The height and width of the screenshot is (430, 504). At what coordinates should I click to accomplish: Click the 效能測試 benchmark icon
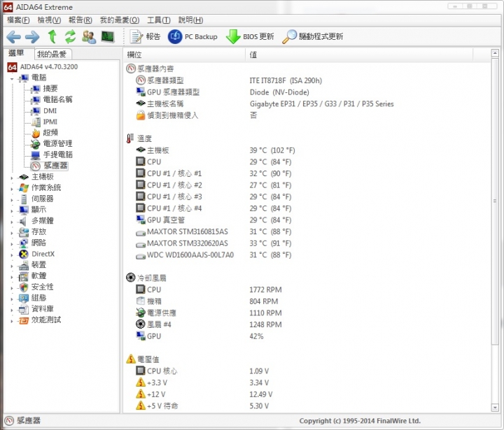point(24,320)
